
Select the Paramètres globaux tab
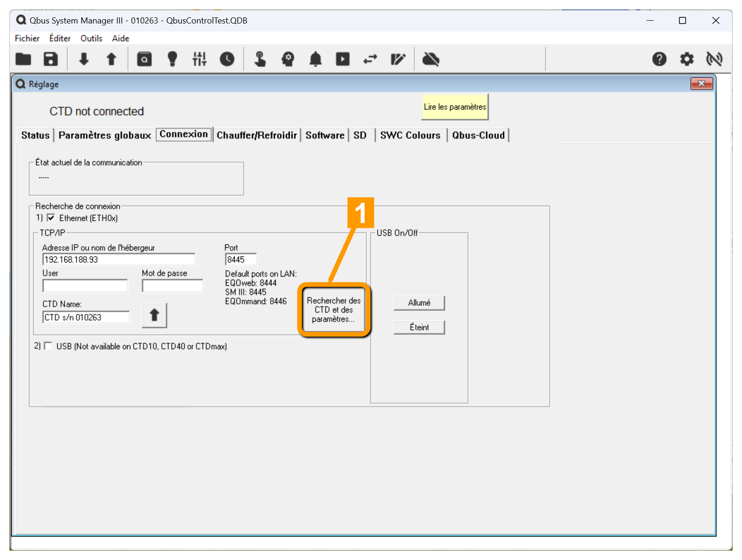coord(104,135)
